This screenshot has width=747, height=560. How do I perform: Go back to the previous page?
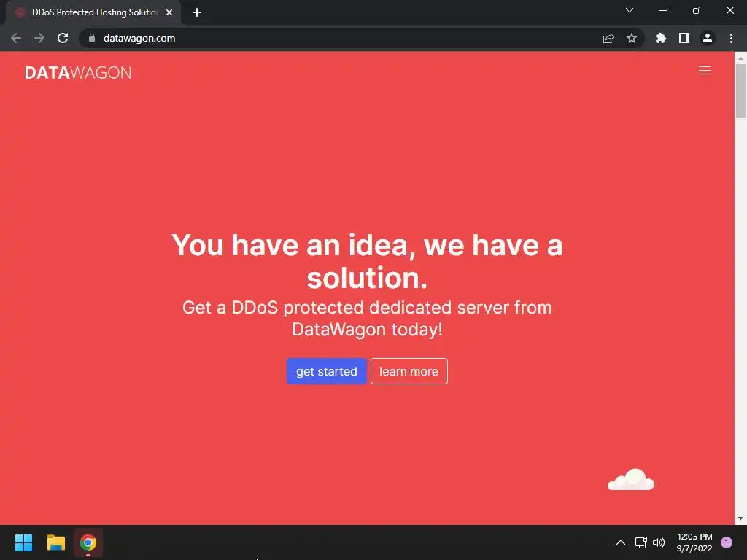16,38
